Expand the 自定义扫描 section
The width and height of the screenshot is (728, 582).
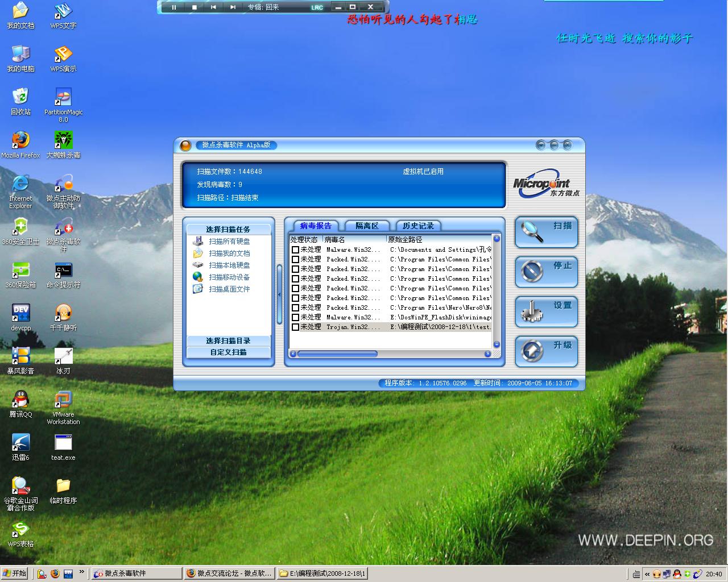tap(229, 352)
